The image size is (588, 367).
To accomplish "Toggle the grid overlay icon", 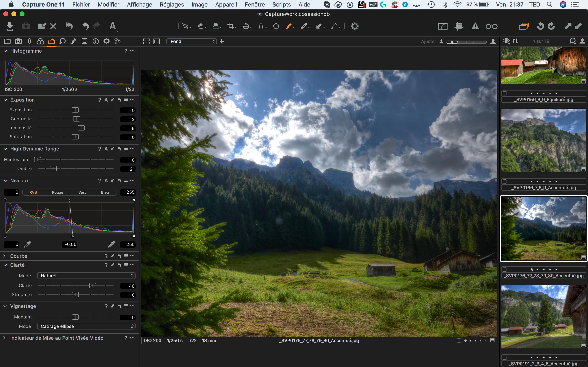I will pyautogui.click(x=459, y=26).
